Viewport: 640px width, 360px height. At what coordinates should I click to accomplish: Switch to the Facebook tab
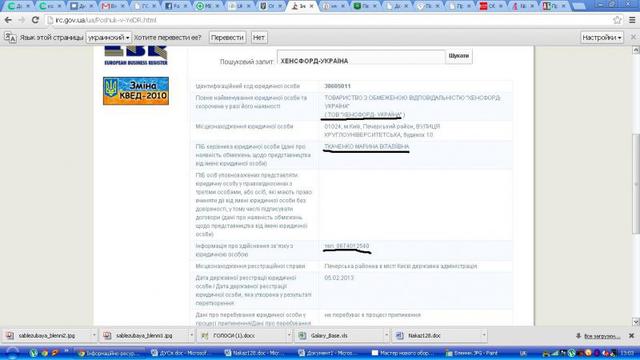176,6
